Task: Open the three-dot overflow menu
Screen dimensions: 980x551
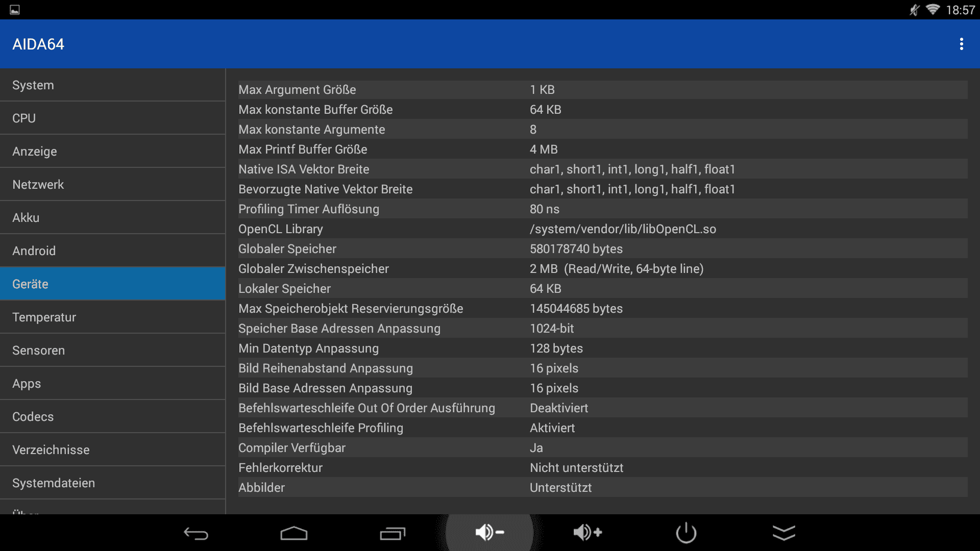Action: click(x=961, y=44)
